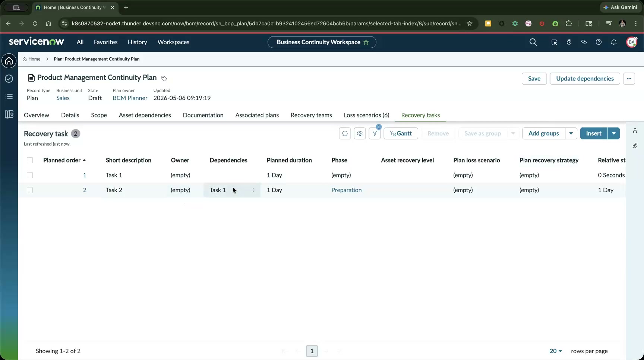644x360 pixels.
Task: Click page 1 pagination field
Action: pos(312,351)
